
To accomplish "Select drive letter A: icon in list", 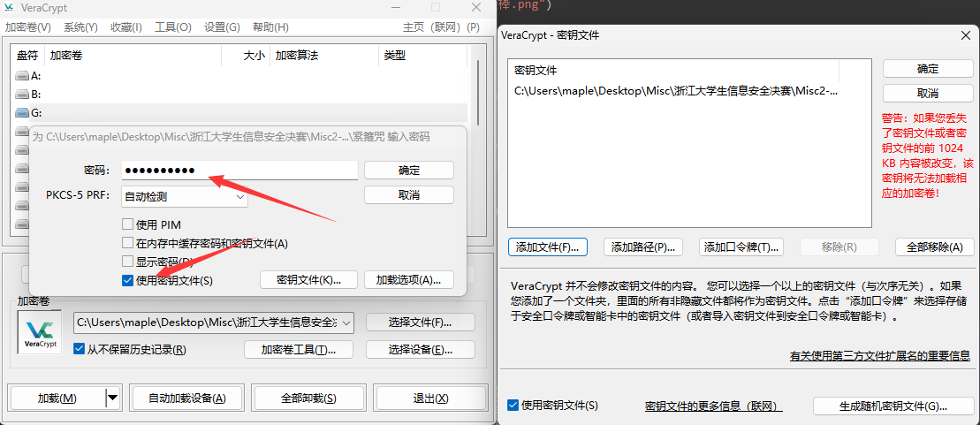I will (x=22, y=76).
